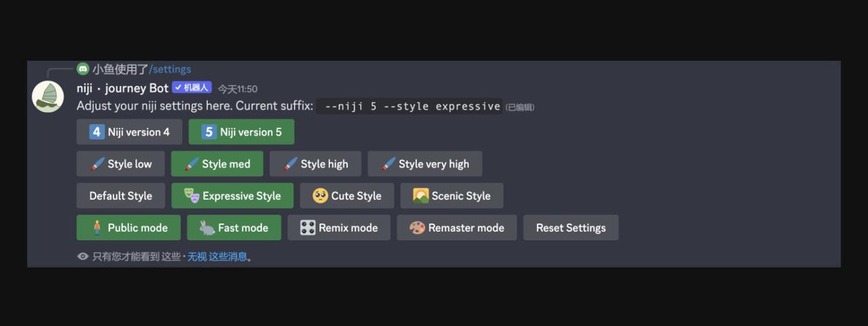Select Scenic Style landscape option

[x=452, y=196]
